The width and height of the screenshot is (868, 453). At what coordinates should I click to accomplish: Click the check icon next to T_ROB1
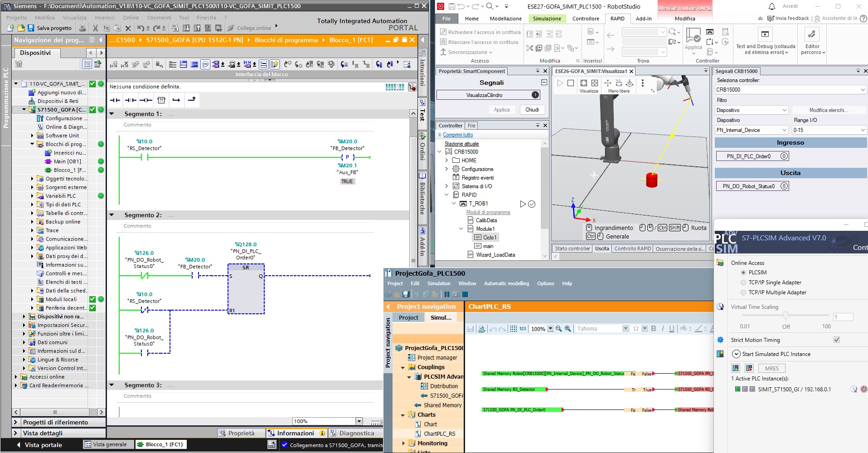click(532, 204)
